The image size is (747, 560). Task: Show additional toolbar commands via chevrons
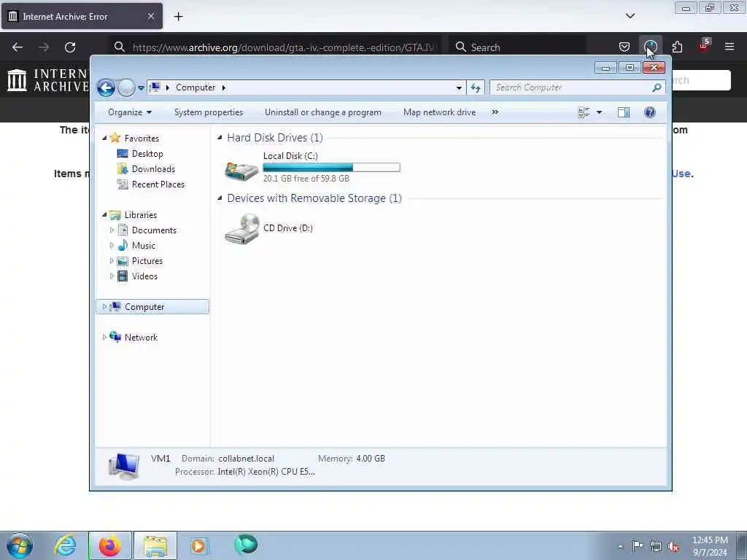[x=495, y=112]
